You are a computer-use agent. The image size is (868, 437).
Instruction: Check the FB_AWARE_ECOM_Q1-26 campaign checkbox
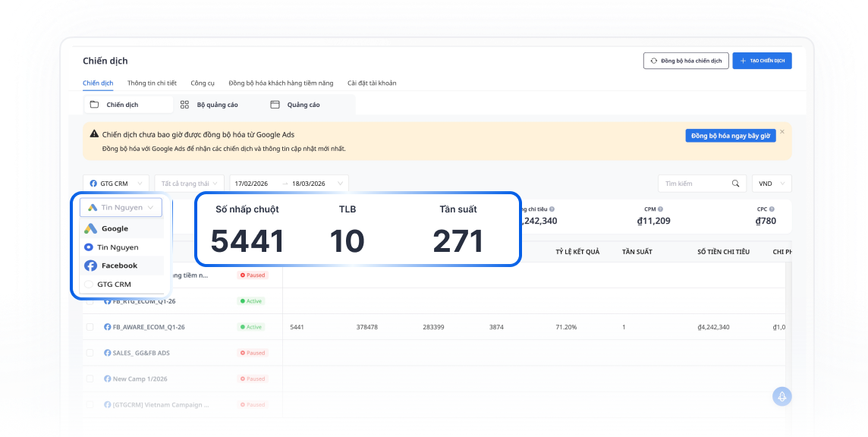point(90,327)
